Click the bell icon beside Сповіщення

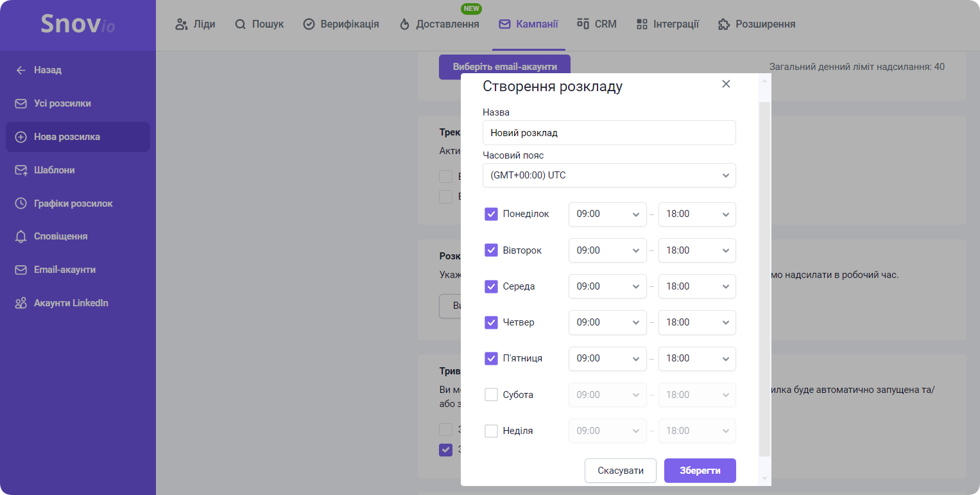click(21, 236)
